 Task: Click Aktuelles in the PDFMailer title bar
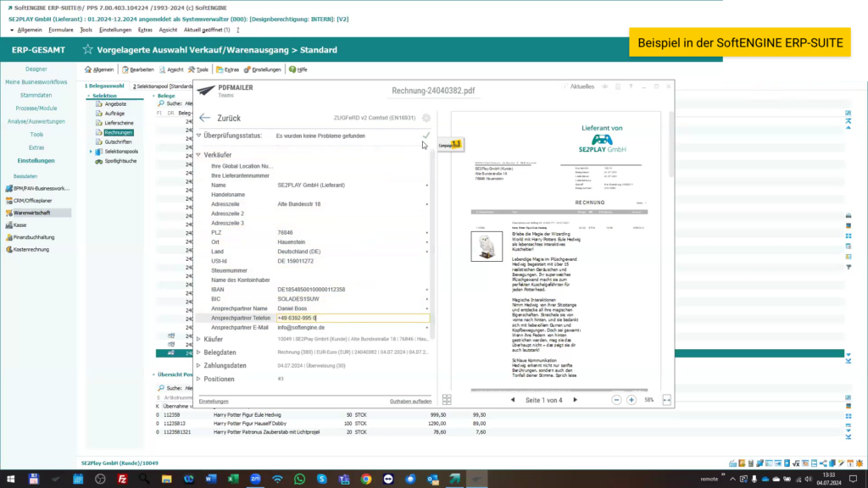tap(581, 87)
